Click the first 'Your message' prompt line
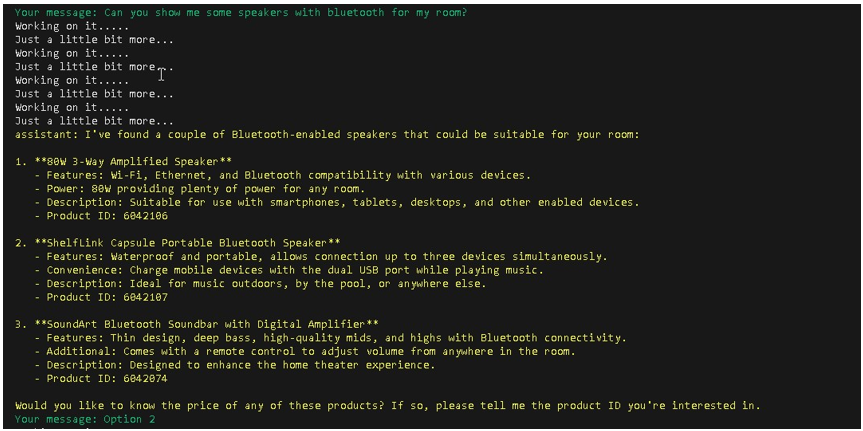Image resolution: width=863 pixels, height=431 pixels. coord(241,13)
